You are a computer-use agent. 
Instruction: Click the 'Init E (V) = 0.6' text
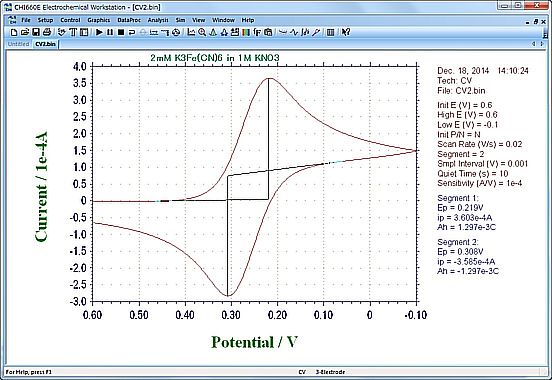(464, 105)
